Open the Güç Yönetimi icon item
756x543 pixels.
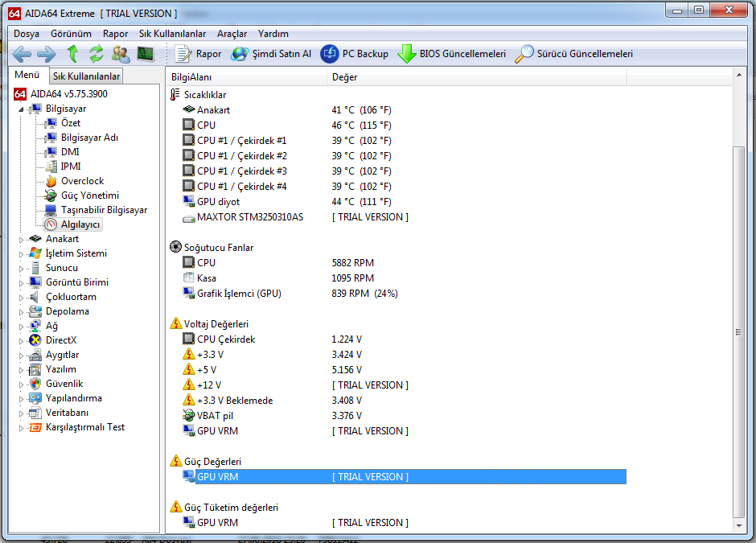[51, 195]
